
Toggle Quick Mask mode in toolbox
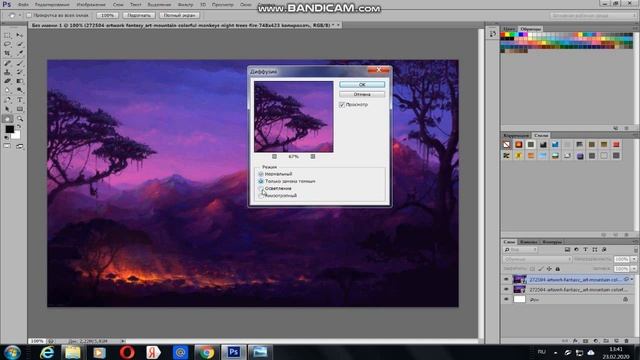coord(7,146)
